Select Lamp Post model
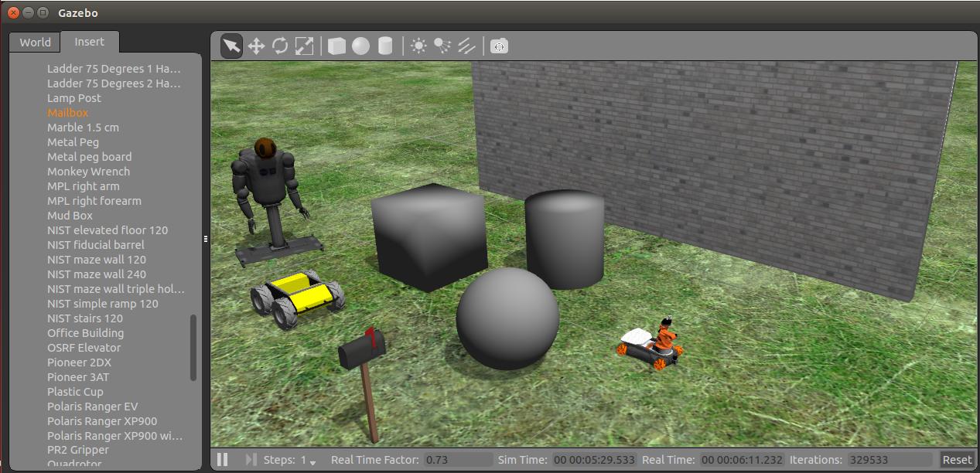 74,97
